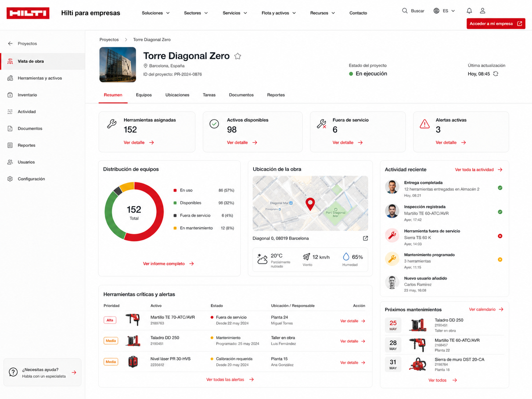Open notifications bell icon
This screenshot has width=532, height=399.
[x=469, y=11]
